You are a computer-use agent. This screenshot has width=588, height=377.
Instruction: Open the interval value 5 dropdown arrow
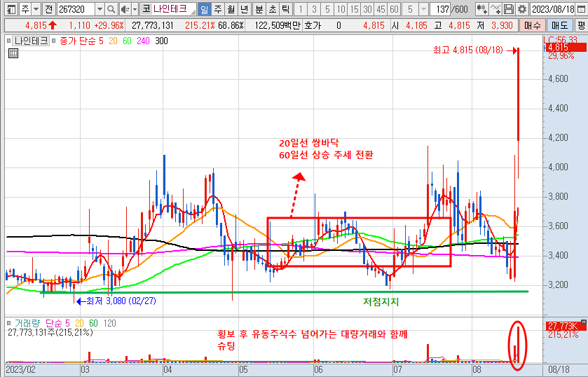pyautogui.click(x=424, y=9)
